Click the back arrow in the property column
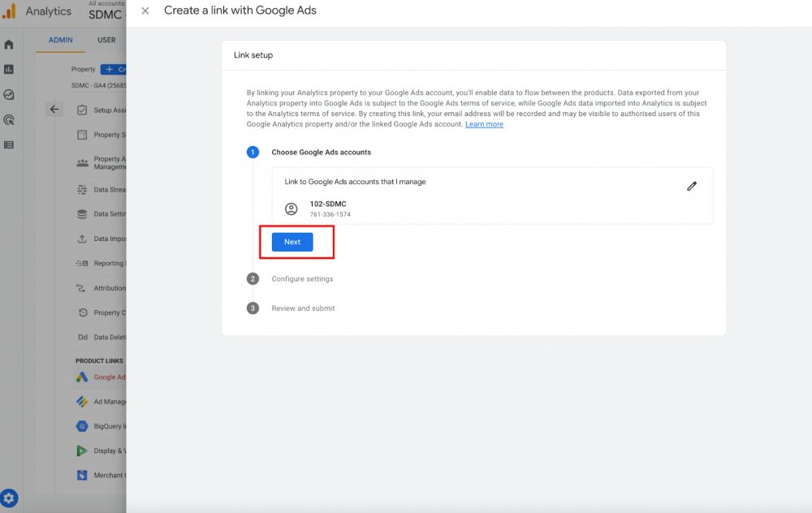 pyautogui.click(x=54, y=110)
